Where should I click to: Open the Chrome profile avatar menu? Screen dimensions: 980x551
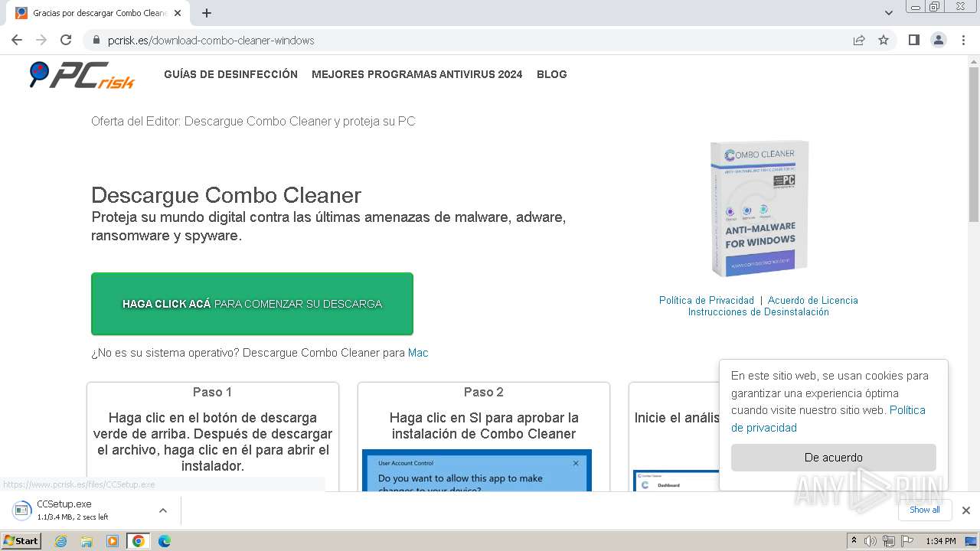(939, 41)
